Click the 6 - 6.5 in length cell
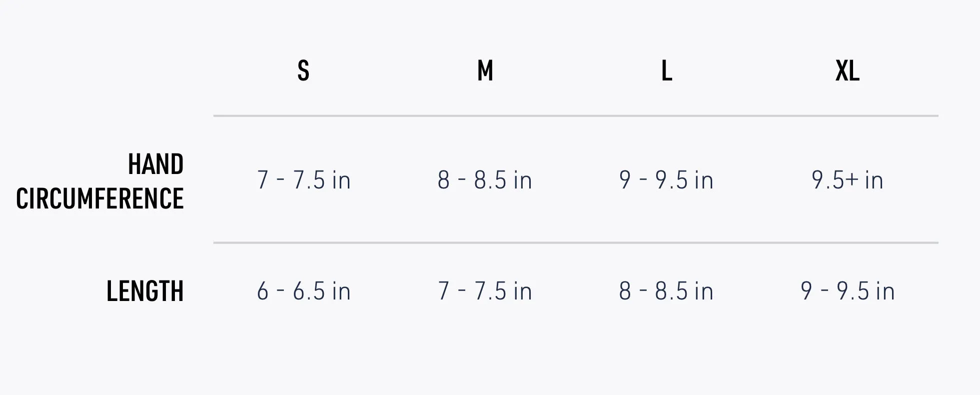 click(304, 291)
